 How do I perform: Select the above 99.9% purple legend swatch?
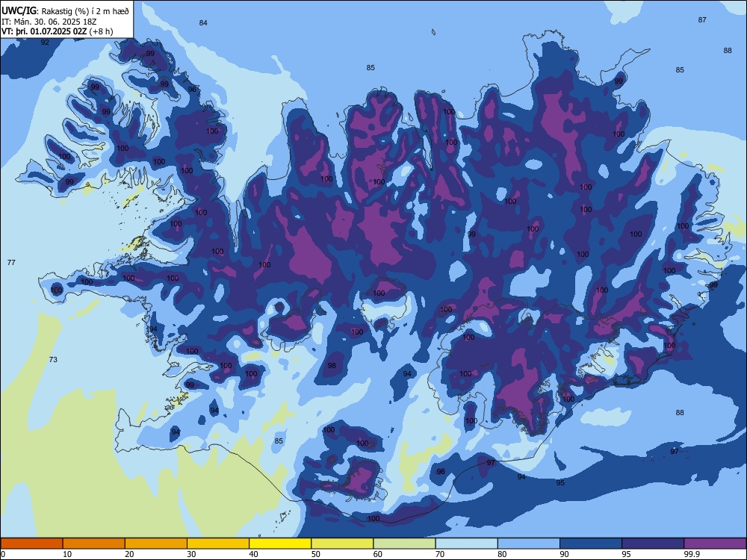pos(715,544)
